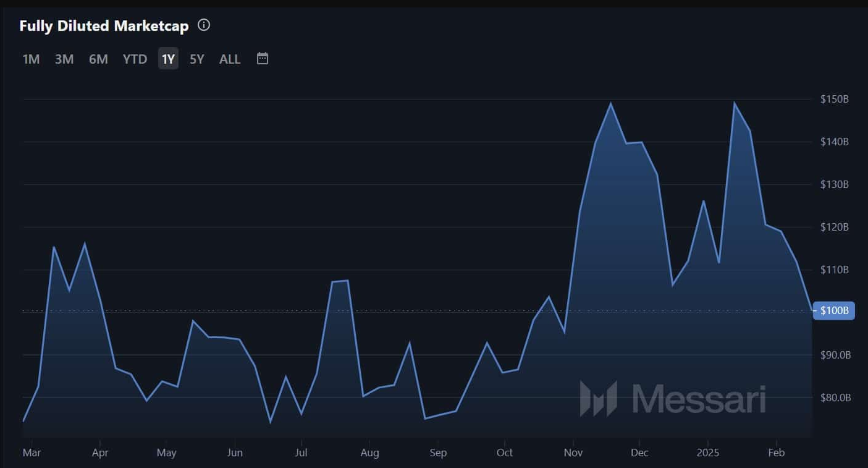Click the $140B axis label

tap(835, 142)
